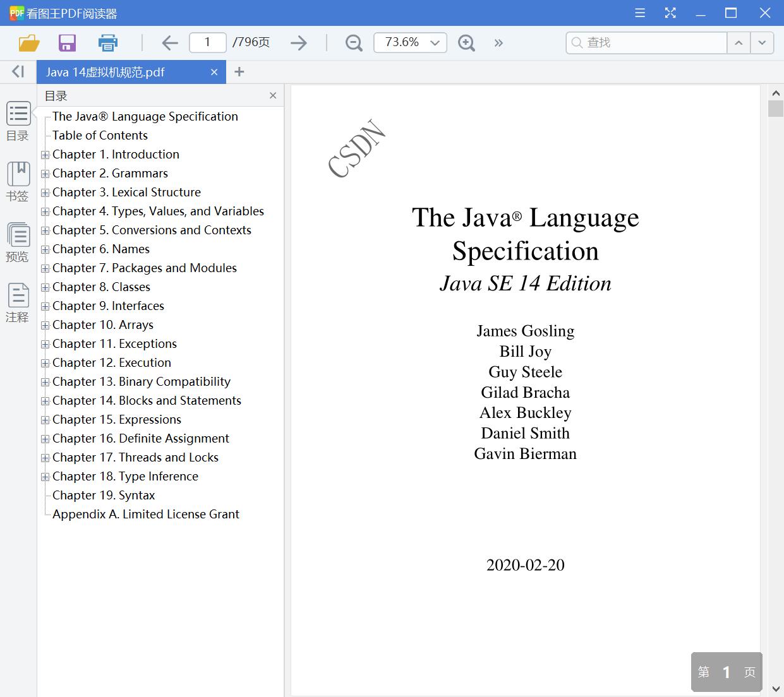The width and height of the screenshot is (784, 697).
Task: Open Chapter 10. Arrays
Action: click(103, 325)
